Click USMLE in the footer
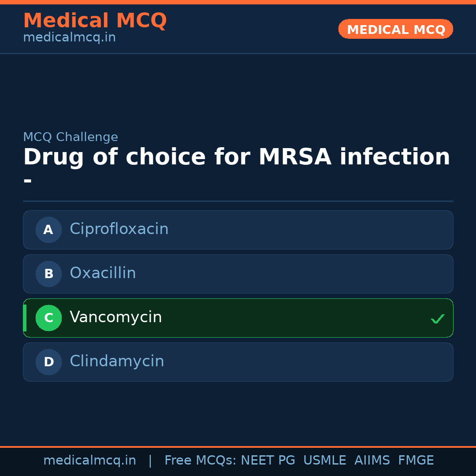This screenshot has height=476, width=476. point(324,461)
